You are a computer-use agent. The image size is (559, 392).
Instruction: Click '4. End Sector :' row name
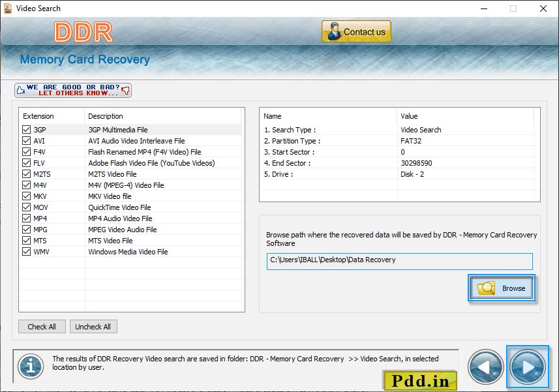(x=287, y=163)
